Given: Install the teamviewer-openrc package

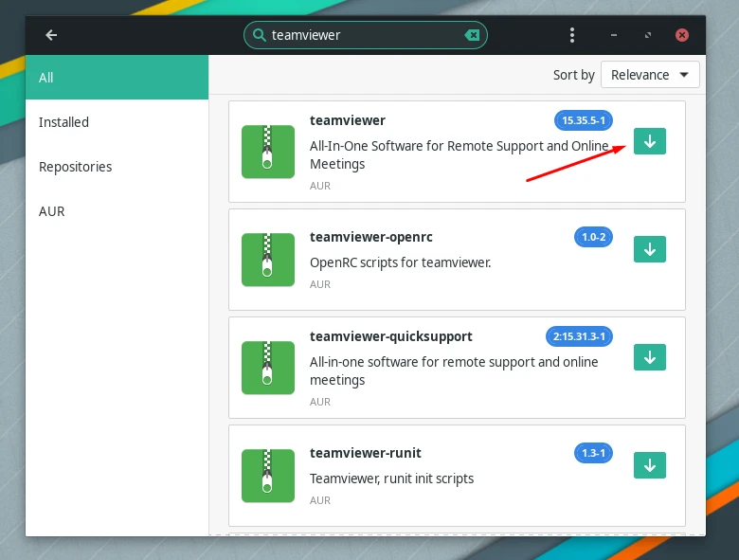Looking at the screenshot, I should [649, 249].
